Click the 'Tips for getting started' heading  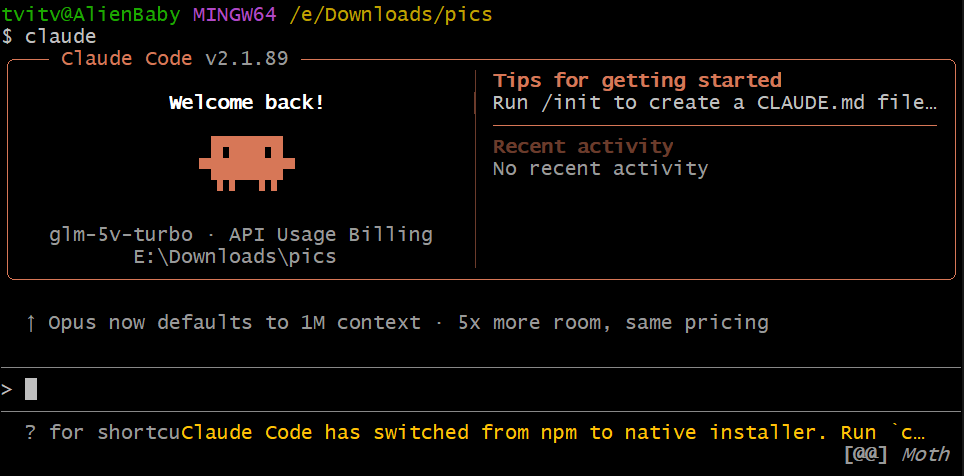tap(638, 81)
